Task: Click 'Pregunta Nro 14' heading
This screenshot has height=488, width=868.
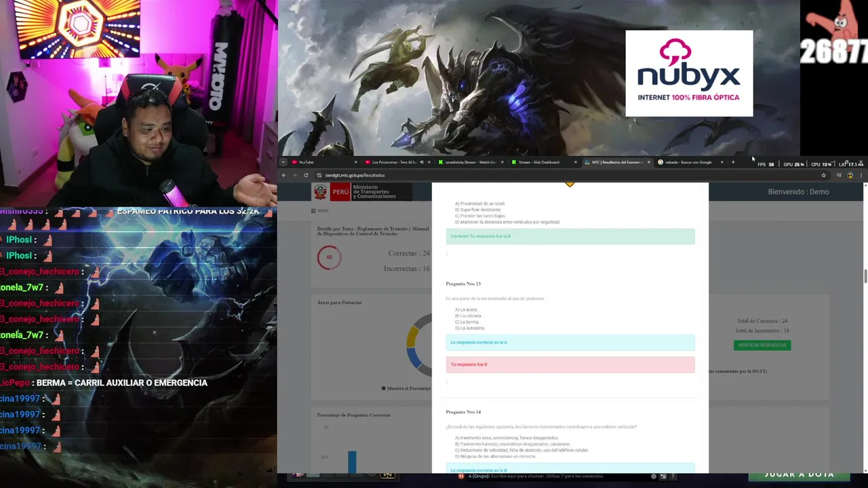Action: pos(463,412)
